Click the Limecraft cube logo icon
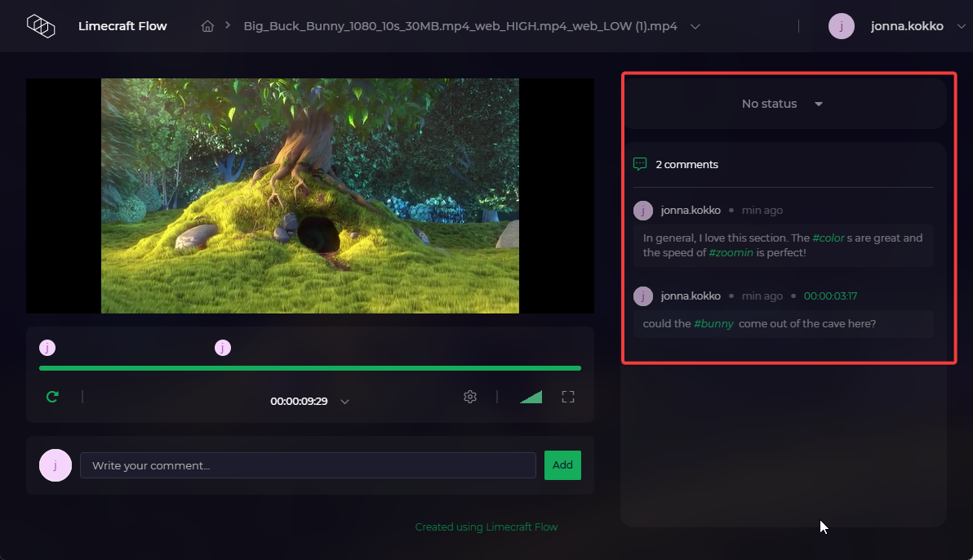The height and width of the screenshot is (560, 973). pos(41,26)
